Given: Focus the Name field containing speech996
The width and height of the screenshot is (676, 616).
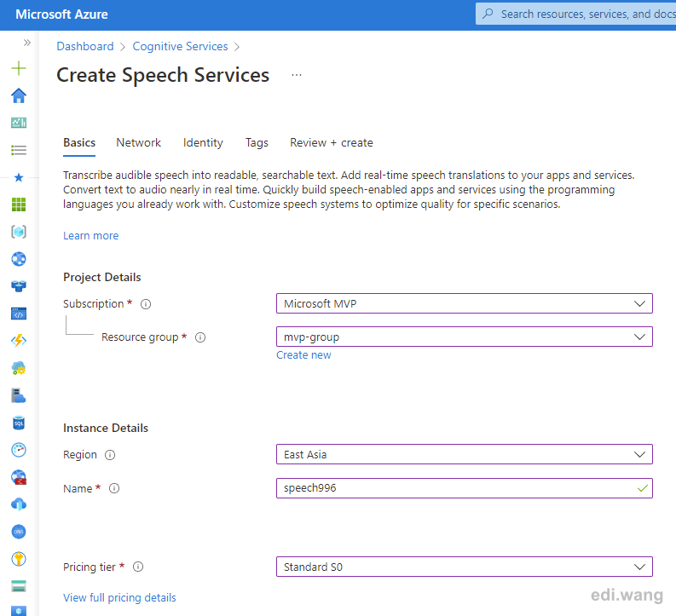Looking at the screenshot, I should point(465,488).
